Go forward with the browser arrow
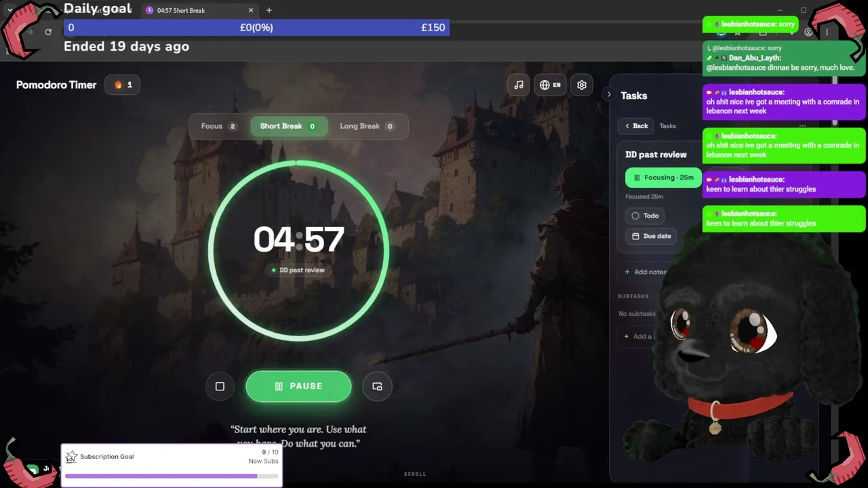The image size is (868, 488). (29, 32)
